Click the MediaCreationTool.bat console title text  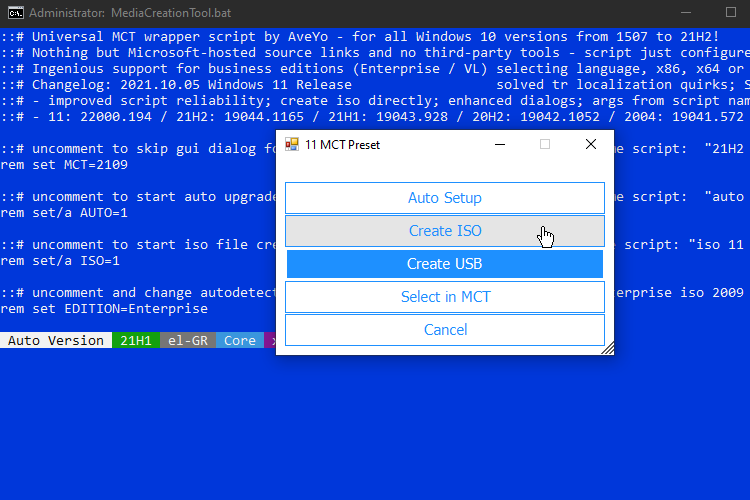point(171,13)
